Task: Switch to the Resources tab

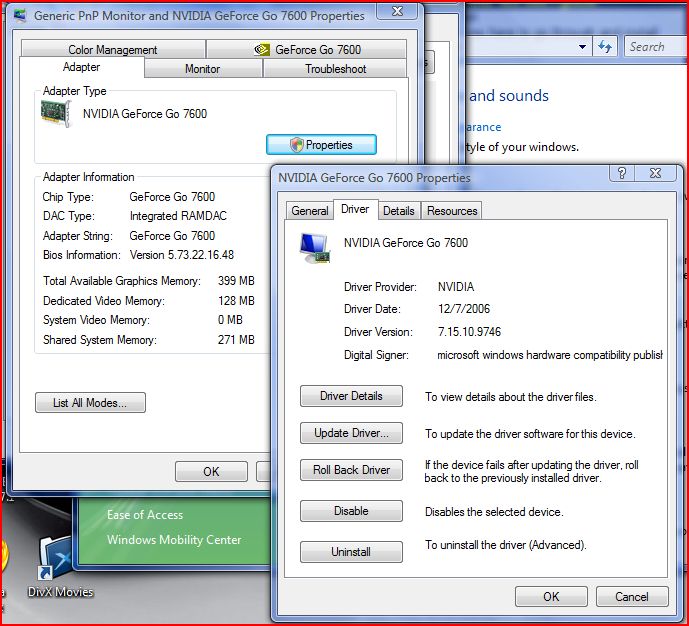Action: point(452,211)
